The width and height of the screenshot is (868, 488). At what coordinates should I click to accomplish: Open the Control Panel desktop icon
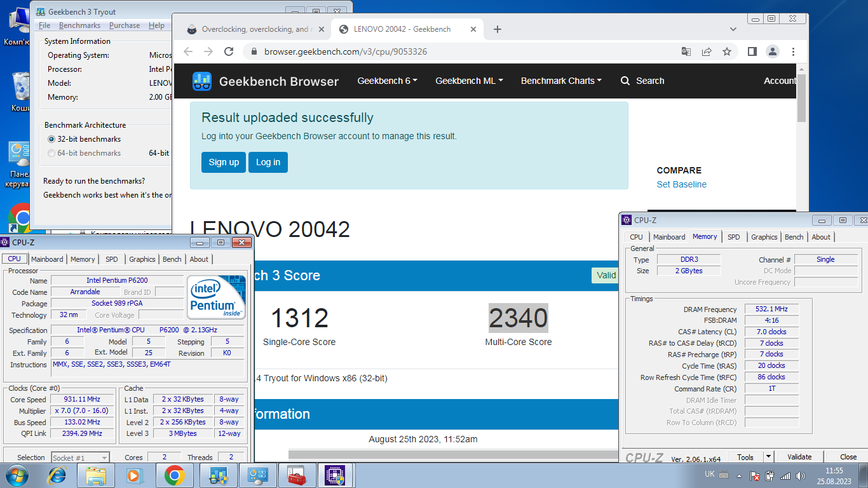[19, 164]
